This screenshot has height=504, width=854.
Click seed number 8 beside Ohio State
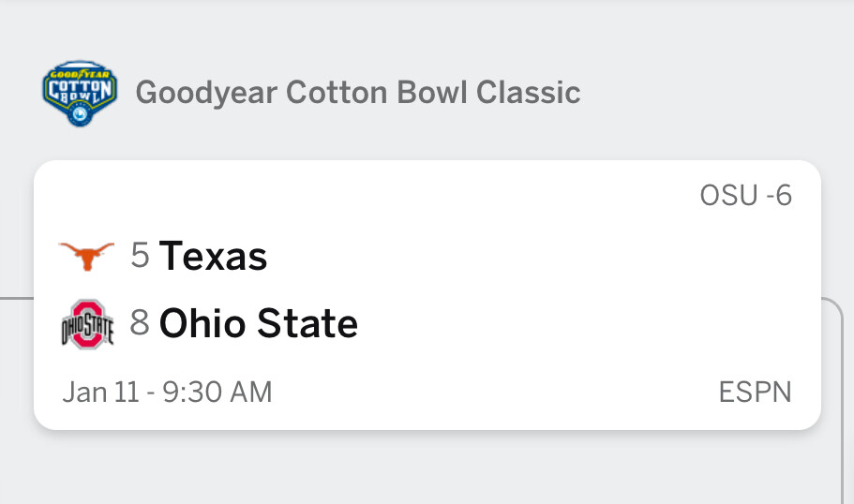(140, 324)
